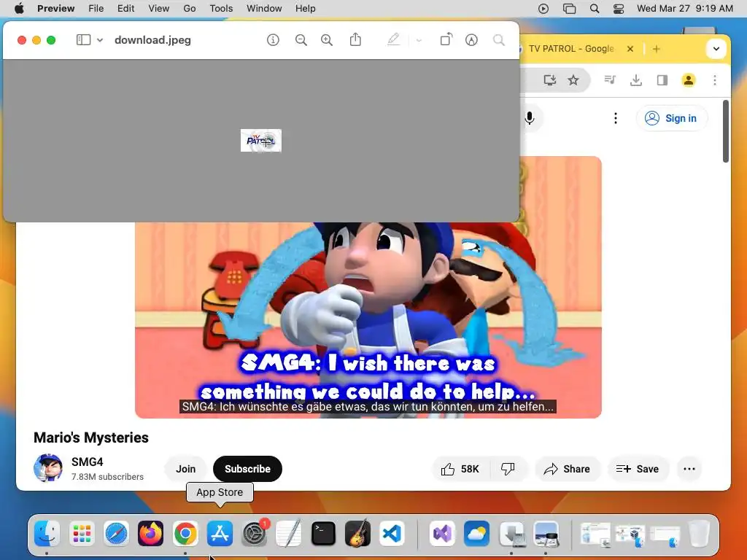Open SMG4 channel name link
Screen dimensions: 747x560
pos(88,462)
